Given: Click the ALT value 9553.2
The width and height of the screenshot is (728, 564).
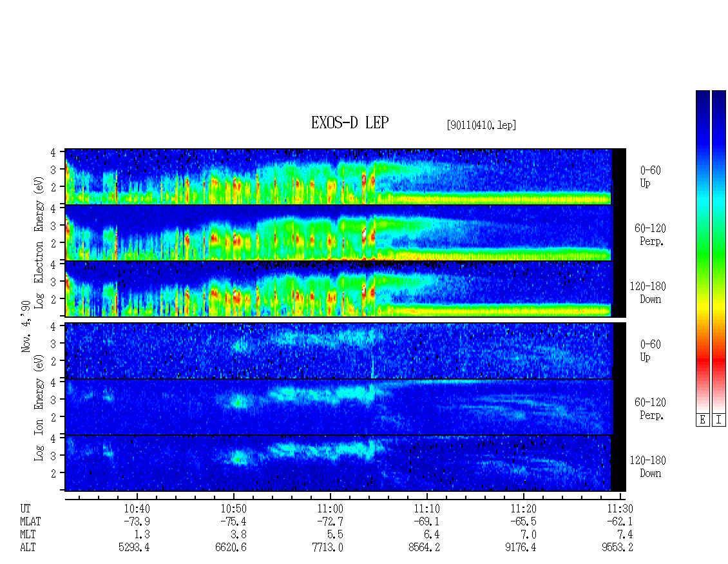Looking at the screenshot, I should [617, 548].
